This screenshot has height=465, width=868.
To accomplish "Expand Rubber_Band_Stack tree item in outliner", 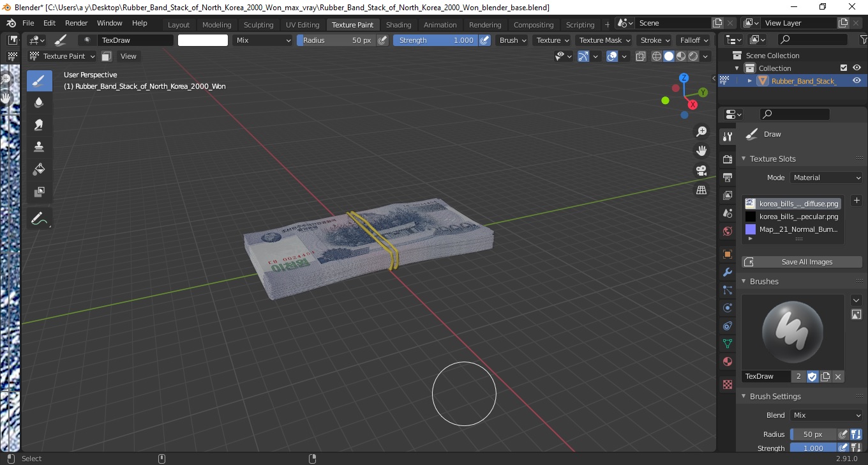I will pos(750,80).
